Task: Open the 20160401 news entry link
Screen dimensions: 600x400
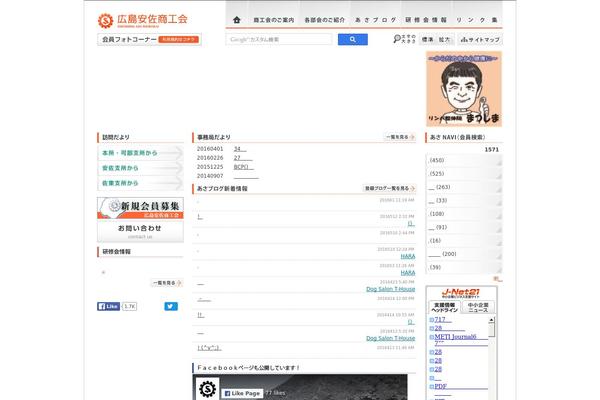Action: coord(240,149)
